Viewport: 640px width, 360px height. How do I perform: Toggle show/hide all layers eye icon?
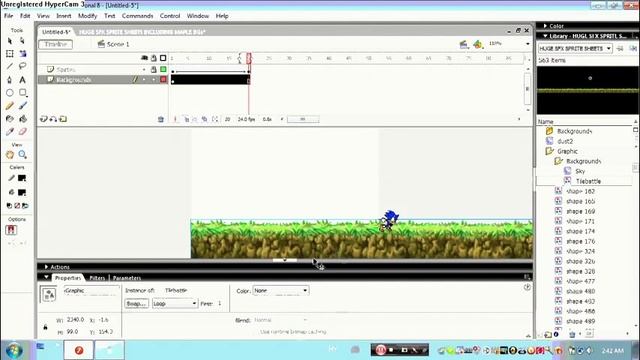pos(144,58)
